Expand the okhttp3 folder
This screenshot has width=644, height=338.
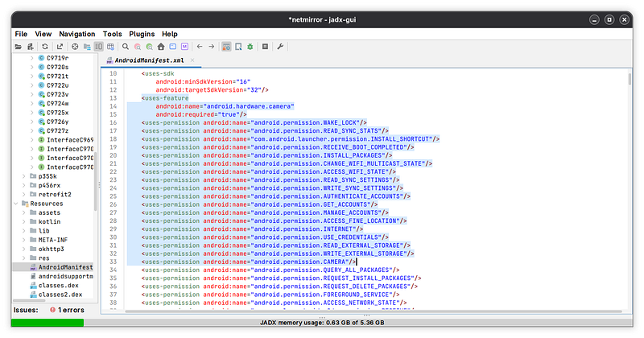[x=24, y=249]
